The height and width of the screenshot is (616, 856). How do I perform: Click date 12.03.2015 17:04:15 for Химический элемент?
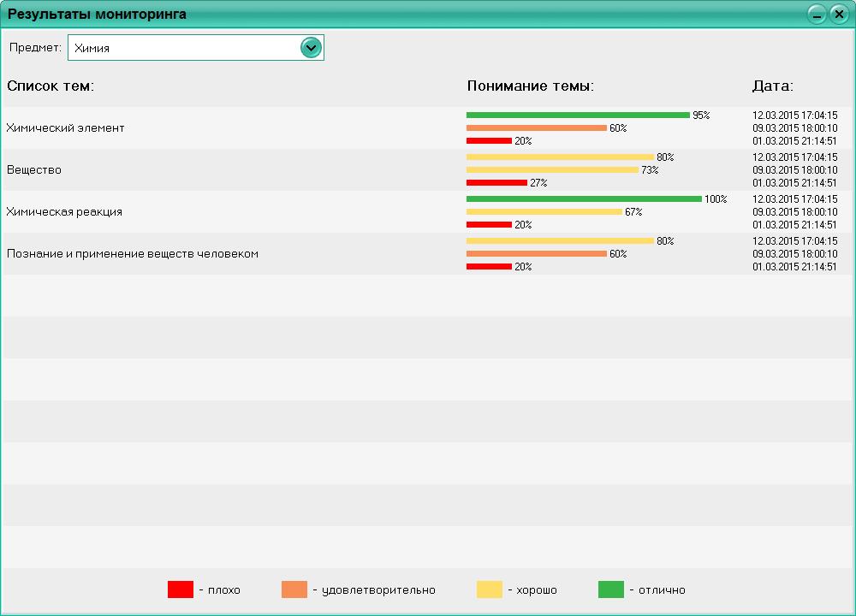point(795,115)
